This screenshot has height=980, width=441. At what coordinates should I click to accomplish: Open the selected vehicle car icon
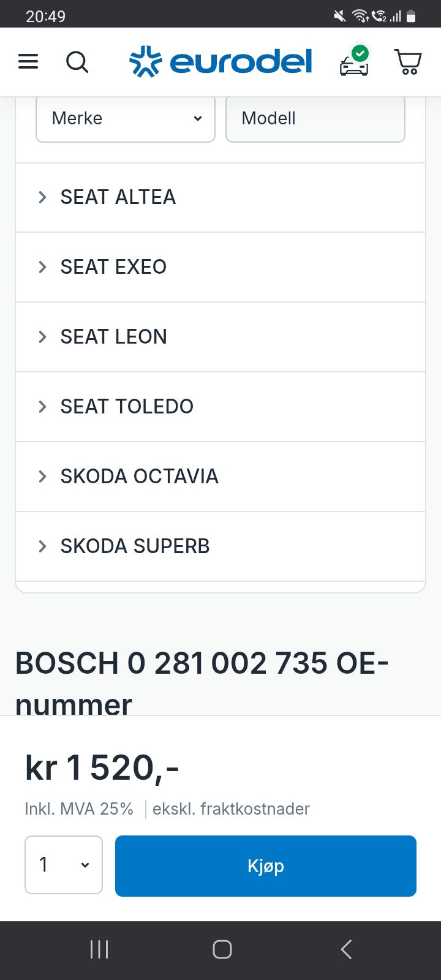click(355, 62)
